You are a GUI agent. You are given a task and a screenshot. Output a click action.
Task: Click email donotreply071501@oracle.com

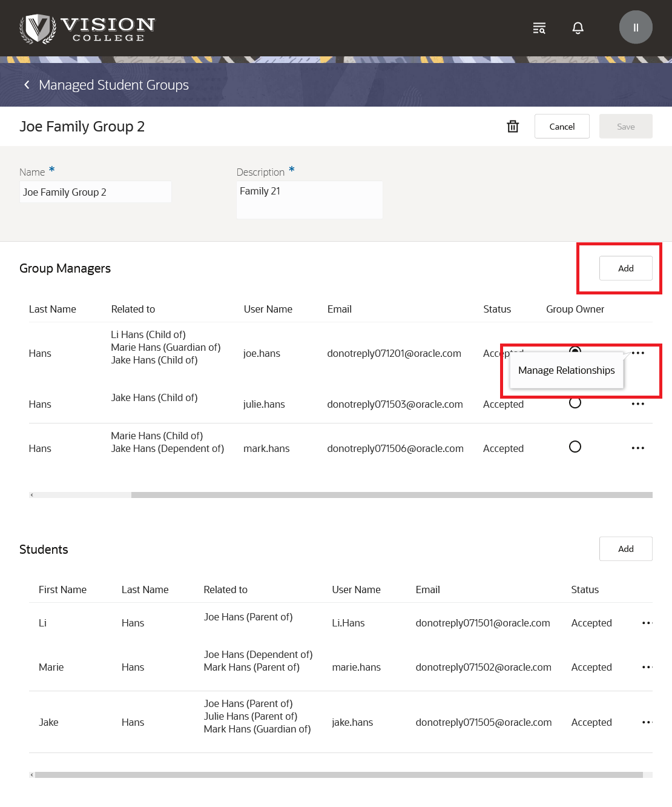click(483, 623)
